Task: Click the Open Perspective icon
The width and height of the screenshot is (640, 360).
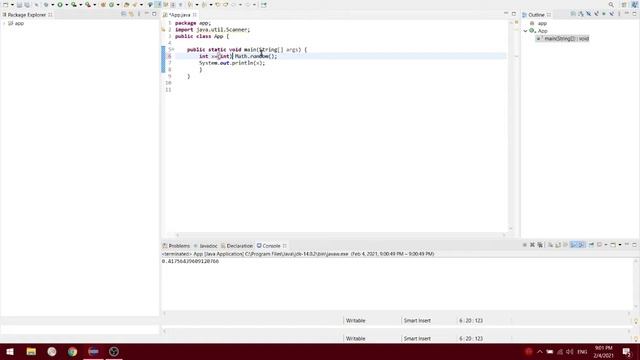Action: (624, 4)
